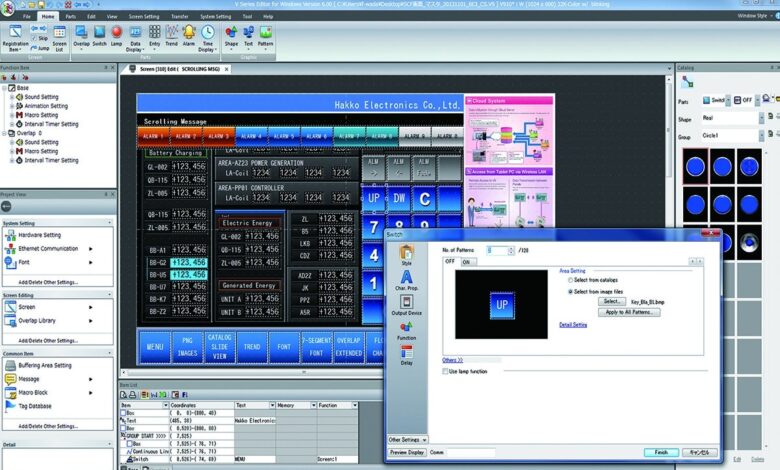The width and height of the screenshot is (780, 470).
Task: Open the catalog Shape dropdown showing Real
Action: click(761, 118)
